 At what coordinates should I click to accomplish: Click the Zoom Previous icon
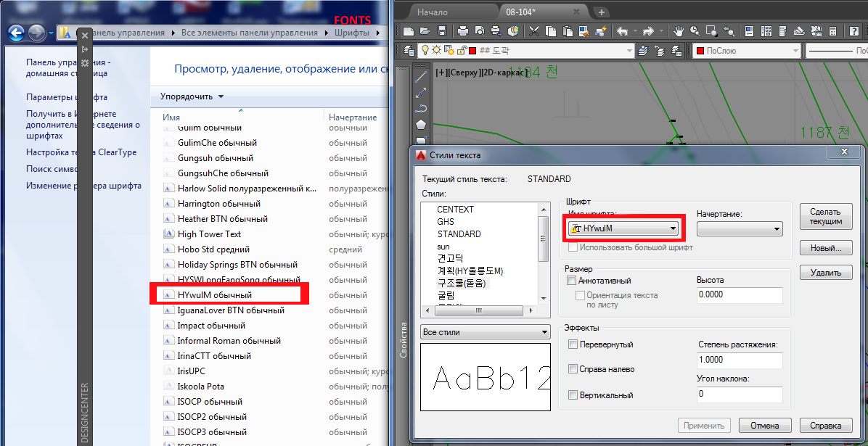[x=729, y=31]
